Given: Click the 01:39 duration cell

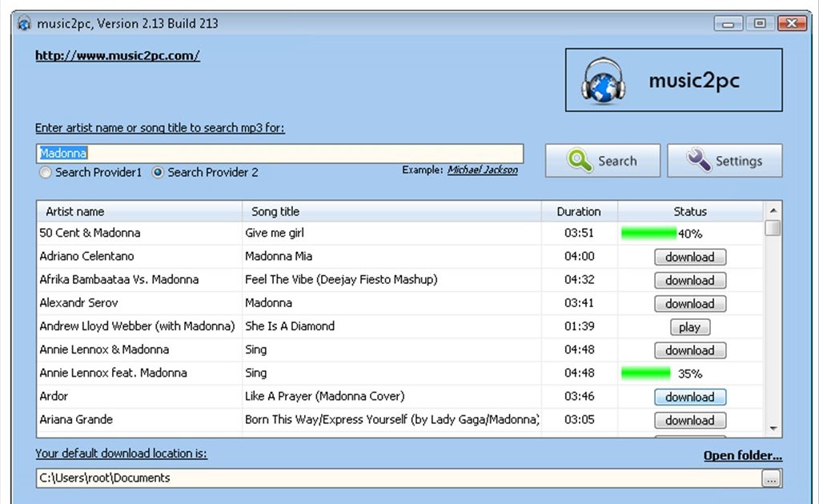Looking at the screenshot, I should pos(580,326).
